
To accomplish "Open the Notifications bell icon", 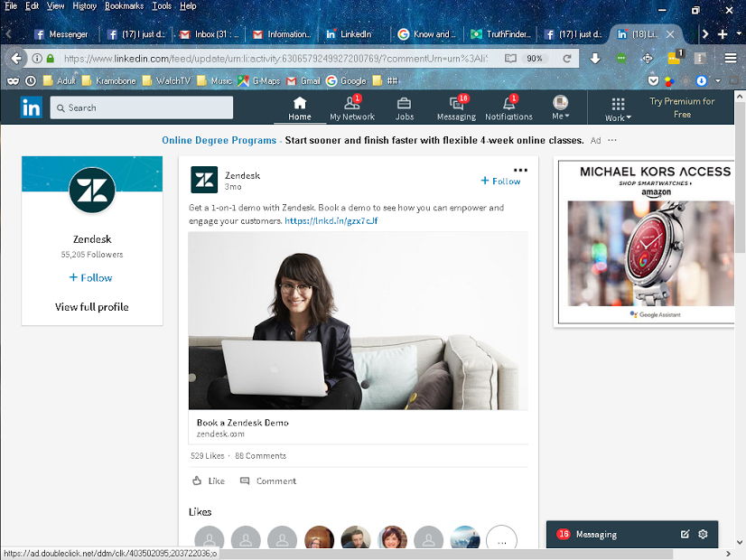I will 508,103.
